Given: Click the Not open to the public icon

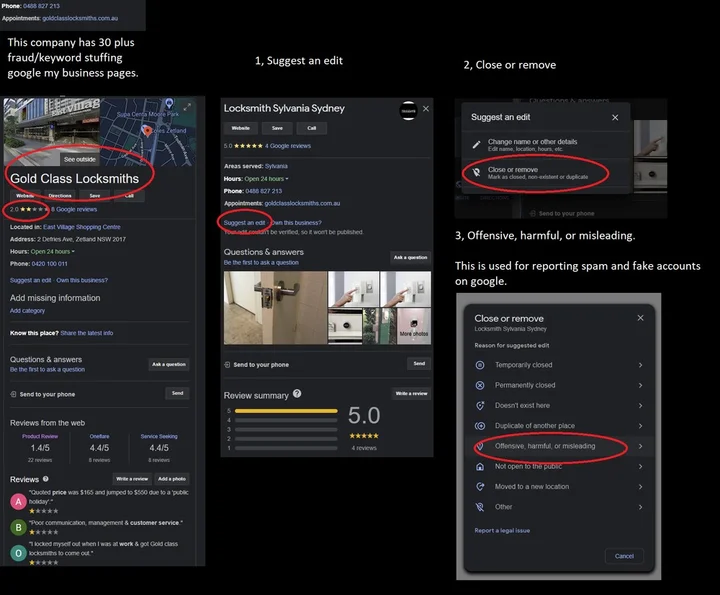Looking at the screenshot, I should 481,466.
